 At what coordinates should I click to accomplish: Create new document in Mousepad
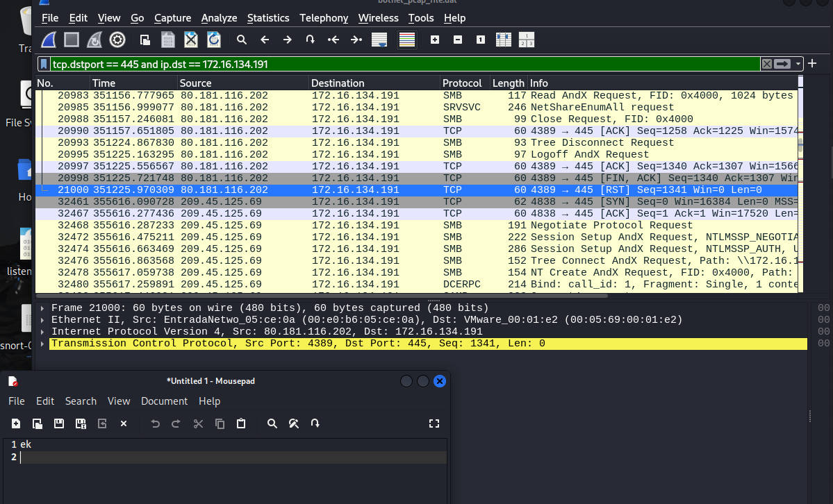(x=16, y=423)
